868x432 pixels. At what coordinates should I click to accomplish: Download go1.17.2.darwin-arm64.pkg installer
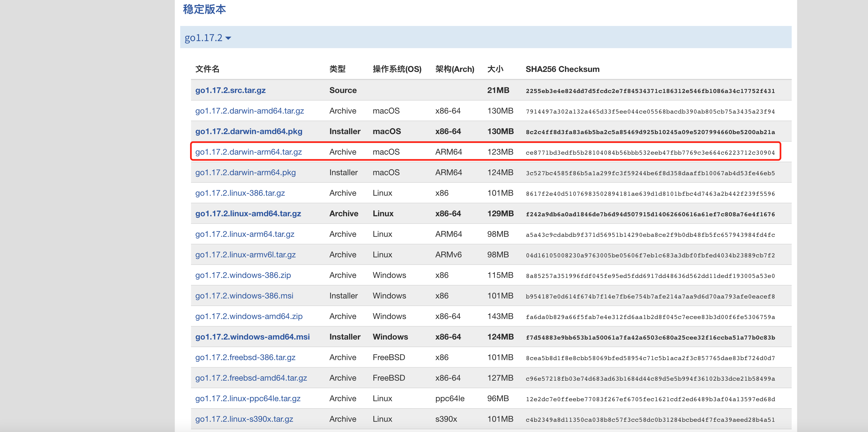245,172
